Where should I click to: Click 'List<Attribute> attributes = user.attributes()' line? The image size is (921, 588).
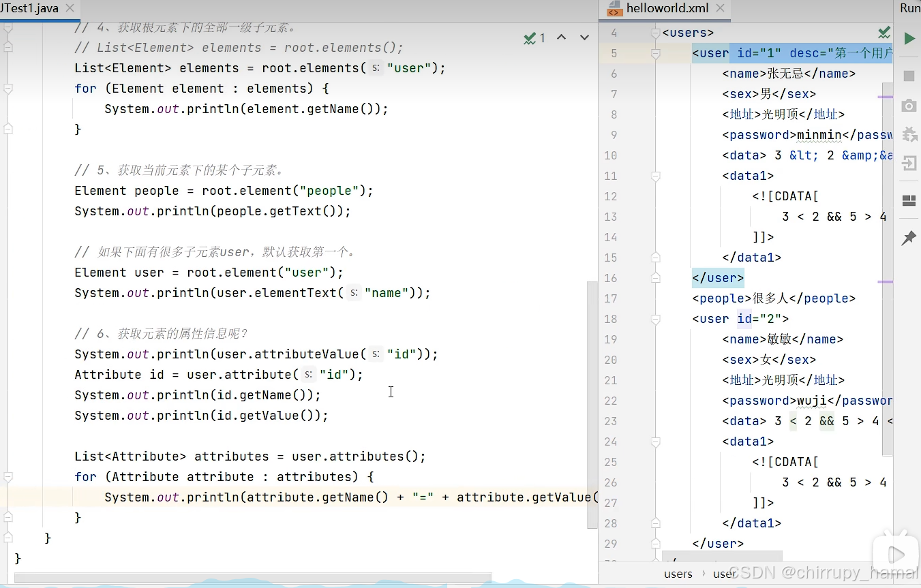tap(250, 457)
